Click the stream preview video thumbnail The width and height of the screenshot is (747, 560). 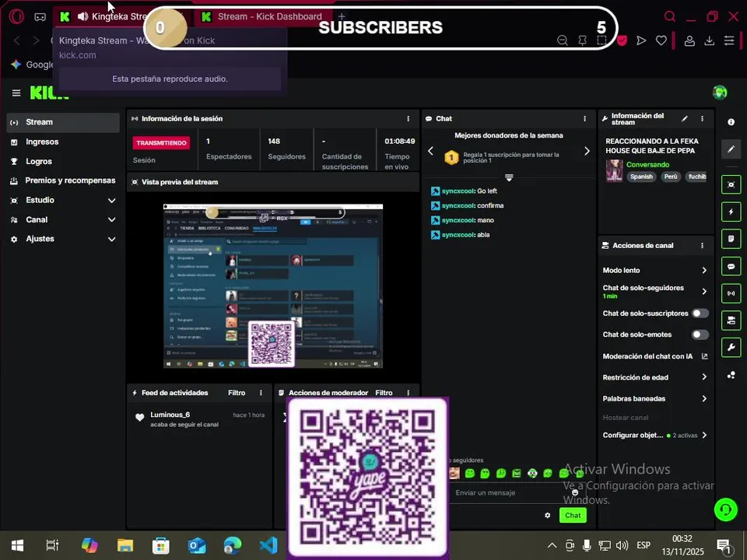(x=273, y=285)
